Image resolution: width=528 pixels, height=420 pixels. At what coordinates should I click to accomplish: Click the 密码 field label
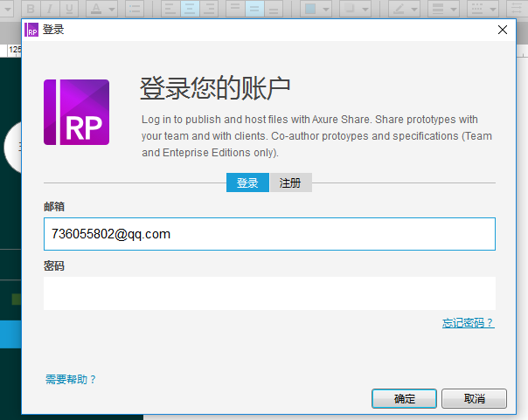coord(54,266)
